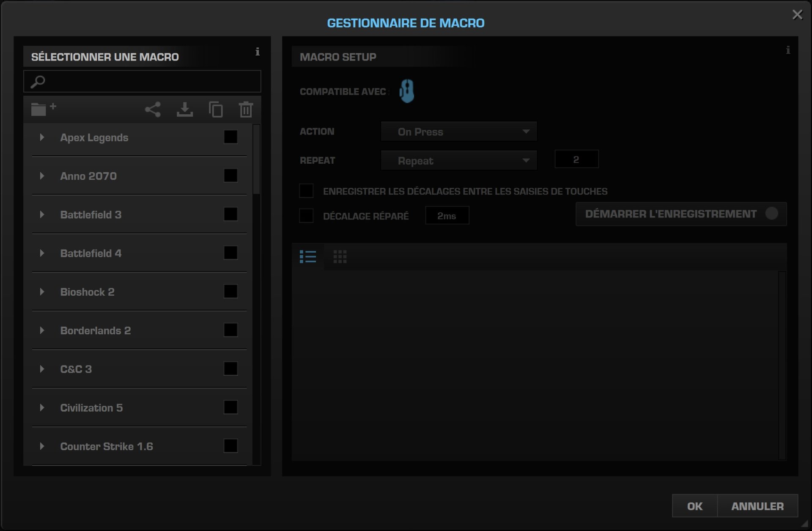812x531 pixels.
Task: Click the macro steps area scrollbar
Action: [x=782, y=366]
